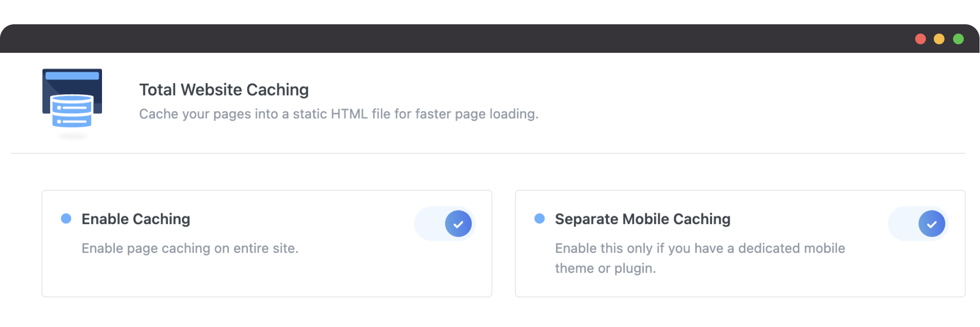Click the blue browser bar atop the caching icon

72,75
